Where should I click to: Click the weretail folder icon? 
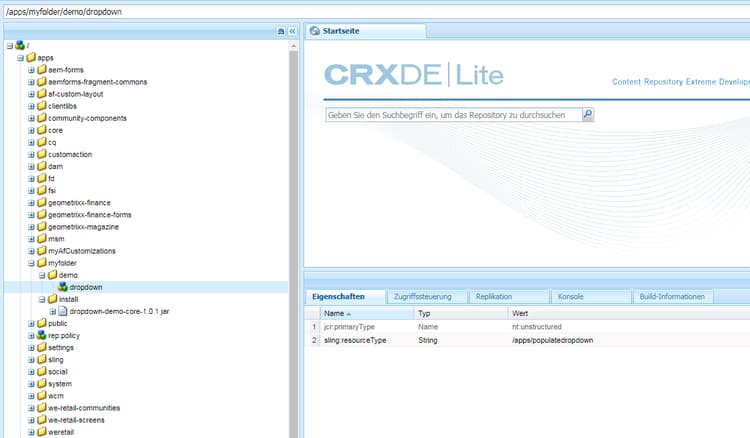(x=42, y=432)
